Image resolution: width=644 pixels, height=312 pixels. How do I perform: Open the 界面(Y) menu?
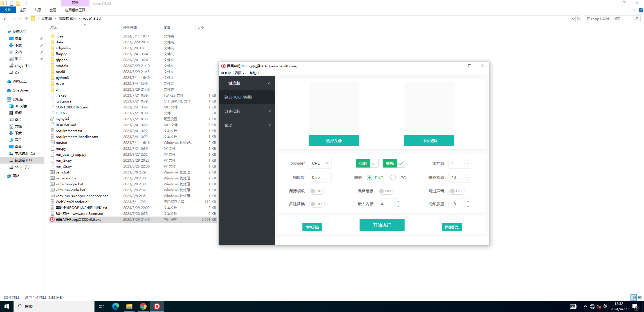pyautogui.click(x=240, y=73)
